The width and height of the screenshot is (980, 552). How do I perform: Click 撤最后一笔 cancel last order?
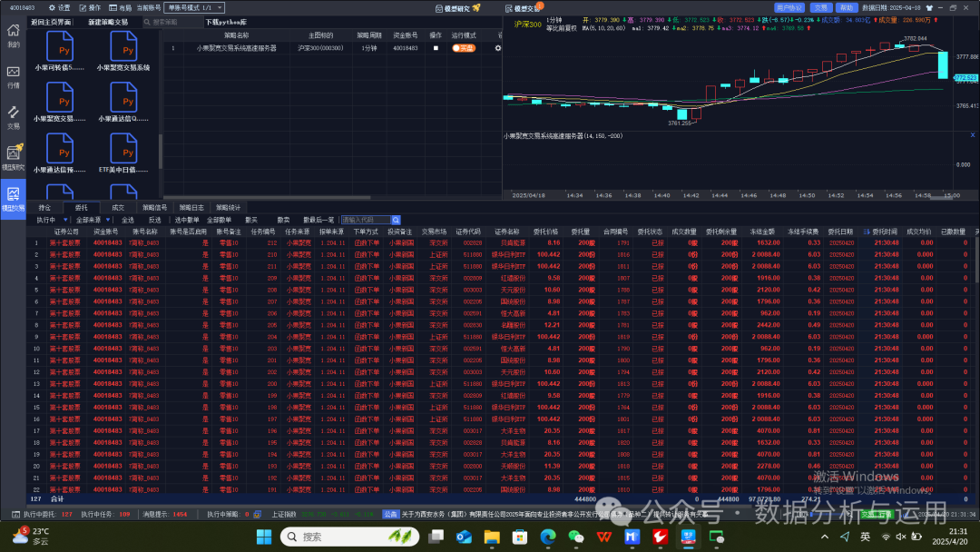(x=318, y=220)
